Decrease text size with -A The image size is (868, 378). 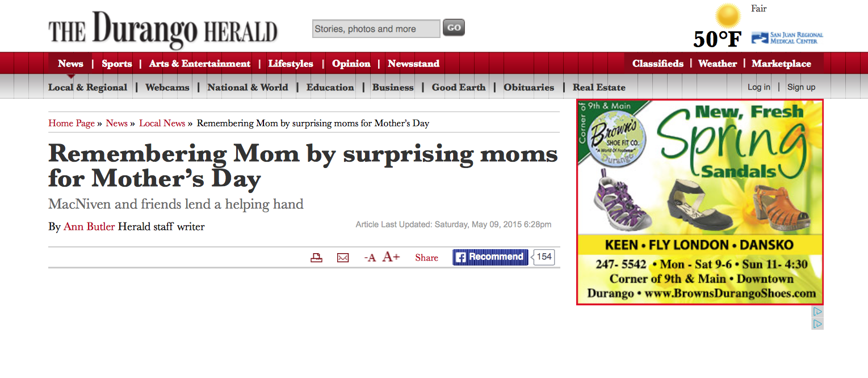(x=370, y=258)
